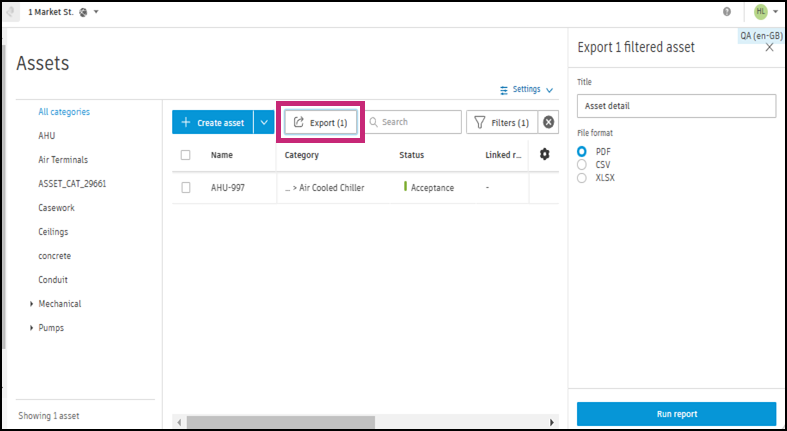Select the XLSX file format
787x431 pixels.
[582, 178]
